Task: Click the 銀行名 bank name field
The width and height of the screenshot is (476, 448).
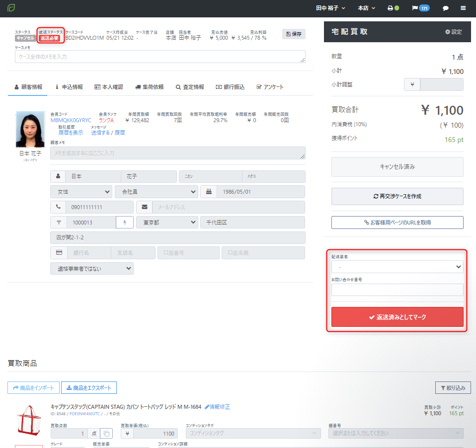Action: click(x=89, y=253)
